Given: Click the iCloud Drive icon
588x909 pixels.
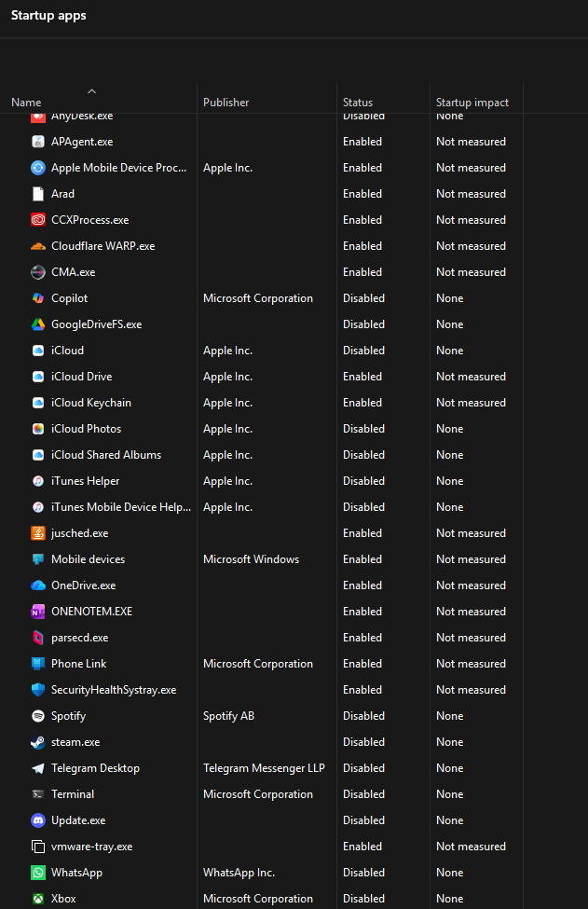Looking at the screenshot, I should point(38,377).
